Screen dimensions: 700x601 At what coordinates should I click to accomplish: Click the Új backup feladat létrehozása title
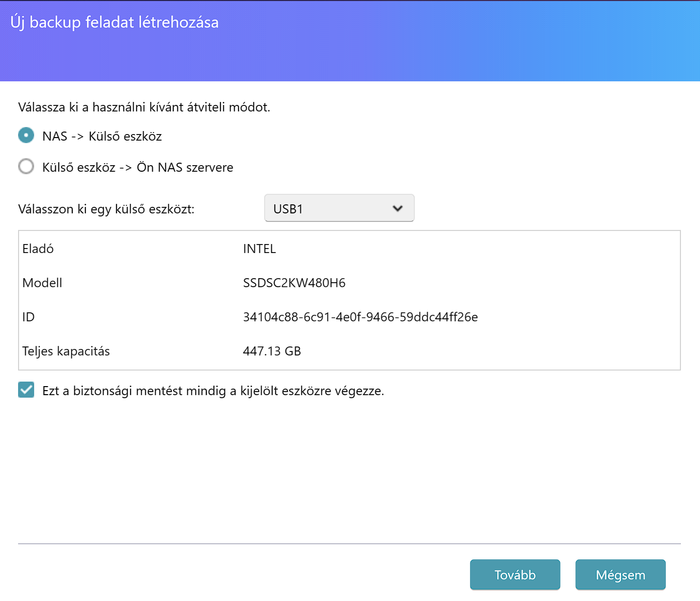click(114, 23)
